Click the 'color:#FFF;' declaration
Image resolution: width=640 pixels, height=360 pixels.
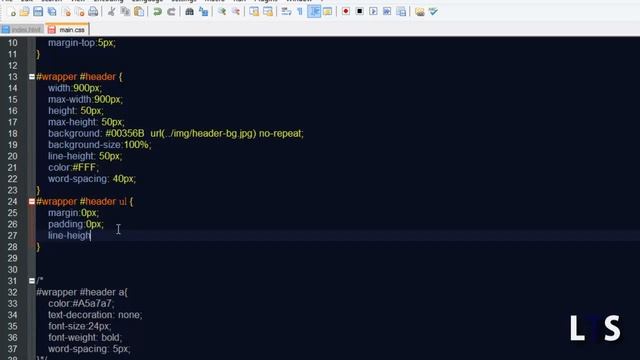point(73,167)
